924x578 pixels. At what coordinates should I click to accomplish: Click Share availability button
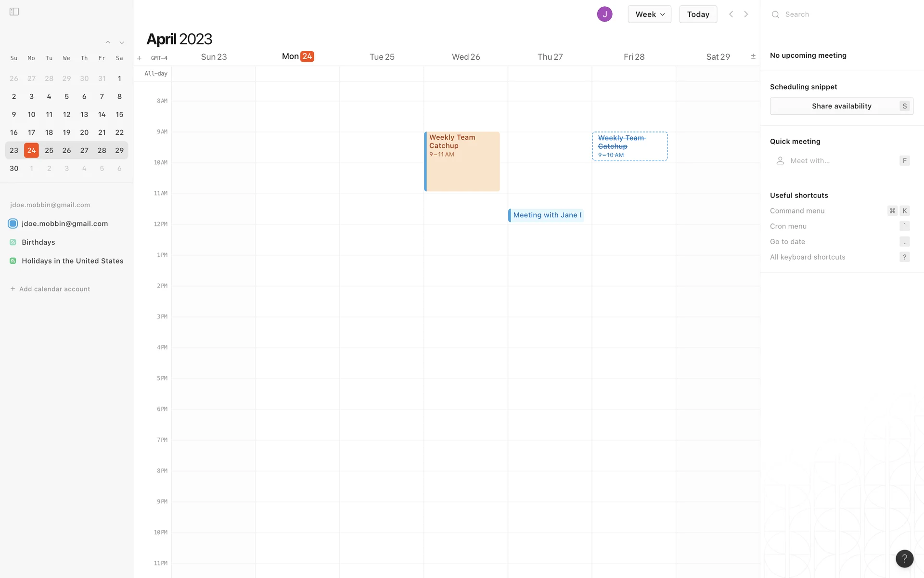841,106
